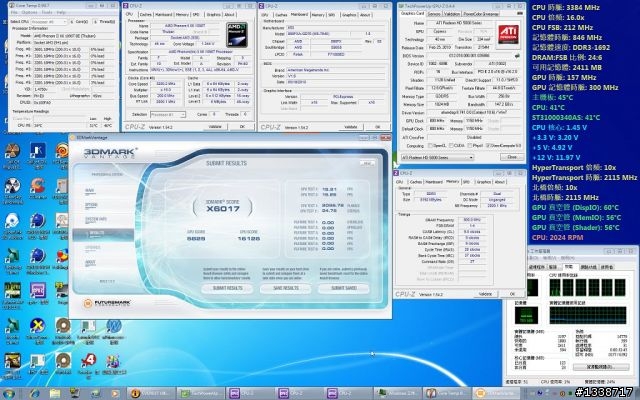This screenshot has width=640, height=400.
Task: Click the AMD Phenom II logo in CPU-Z
Action: [236, 35]
